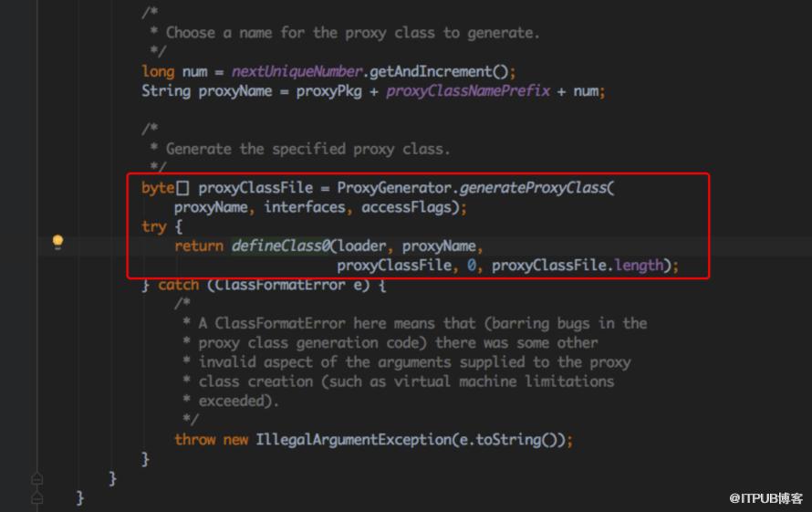Click the ProxyGenerator class name
Screen dimensions: 812x512
pyautogui.click(x=394, y=187)
